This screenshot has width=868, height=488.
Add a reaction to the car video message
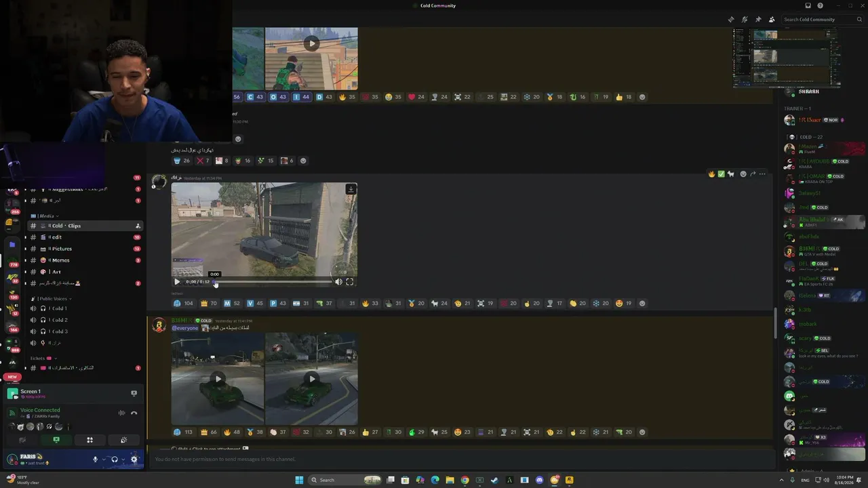click(x=642, y=304)
